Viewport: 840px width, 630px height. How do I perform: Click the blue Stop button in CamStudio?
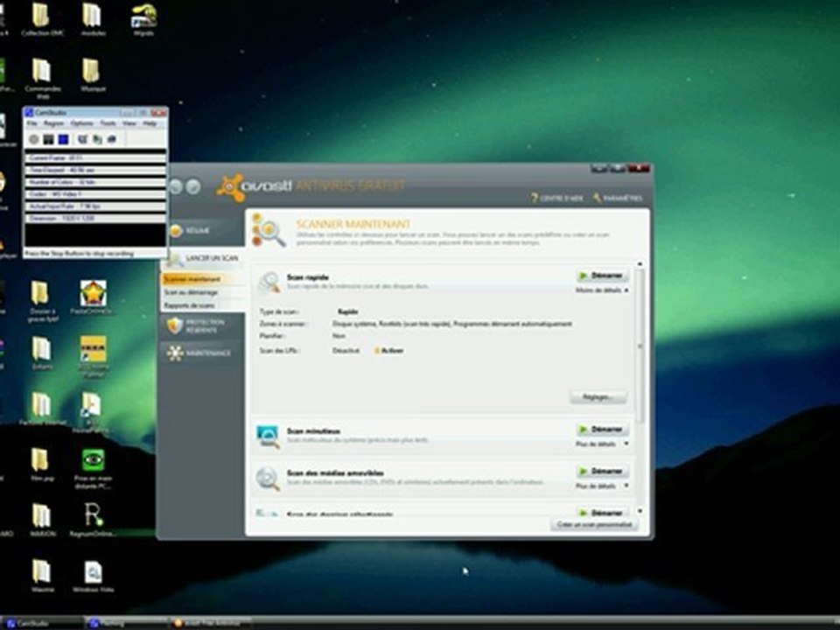pos(63,139)
